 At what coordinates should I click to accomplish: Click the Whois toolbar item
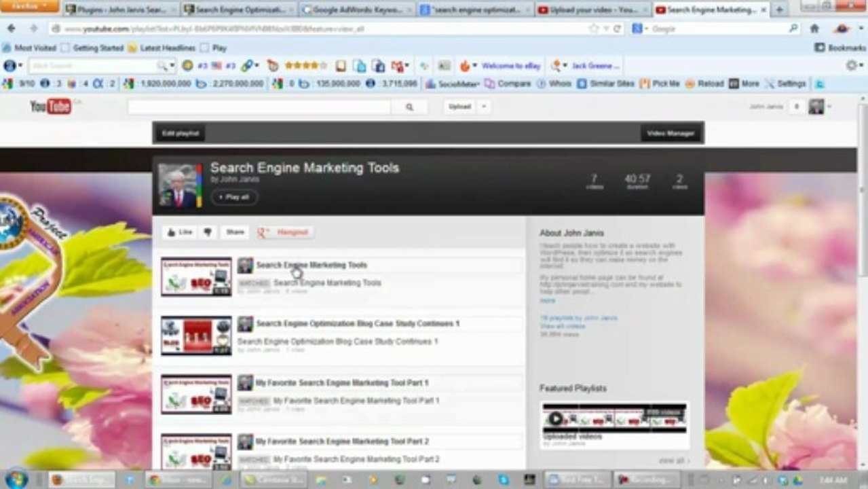click(x=554, y=84)
